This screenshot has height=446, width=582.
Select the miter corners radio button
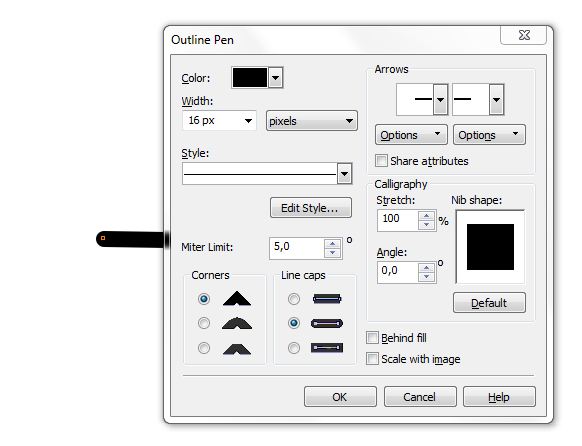point(204,299)
